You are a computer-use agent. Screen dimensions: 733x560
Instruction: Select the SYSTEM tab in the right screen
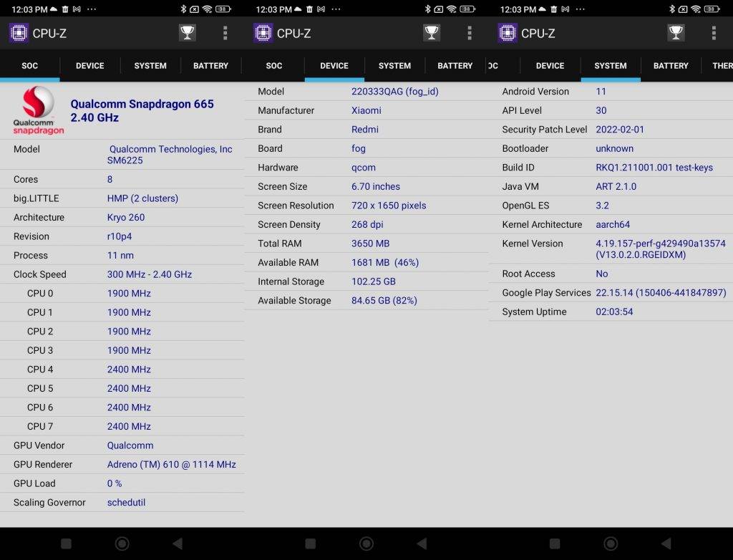[x=611, y=66]
